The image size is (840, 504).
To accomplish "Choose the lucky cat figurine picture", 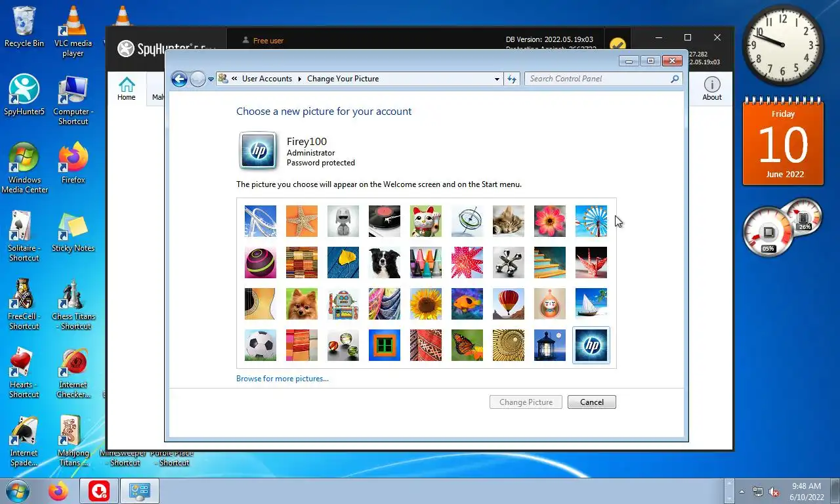I will click(x=426, y=221).
